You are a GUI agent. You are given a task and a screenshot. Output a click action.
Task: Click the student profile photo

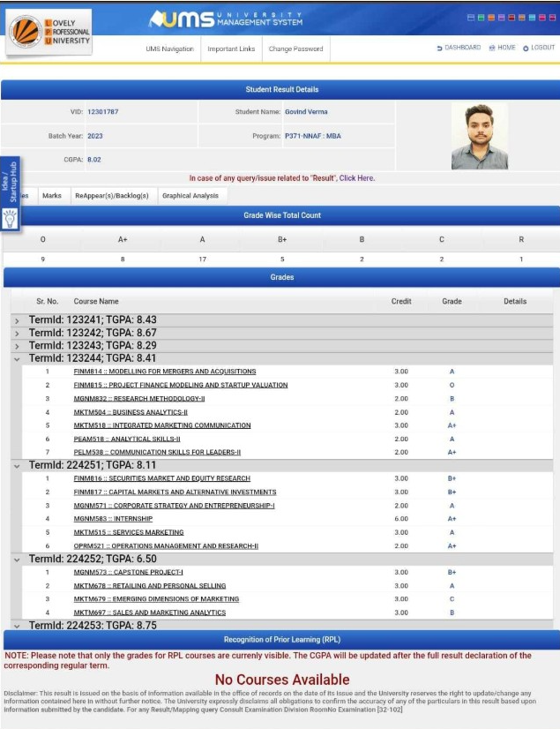pyautogui.click(x=479, y=137)
